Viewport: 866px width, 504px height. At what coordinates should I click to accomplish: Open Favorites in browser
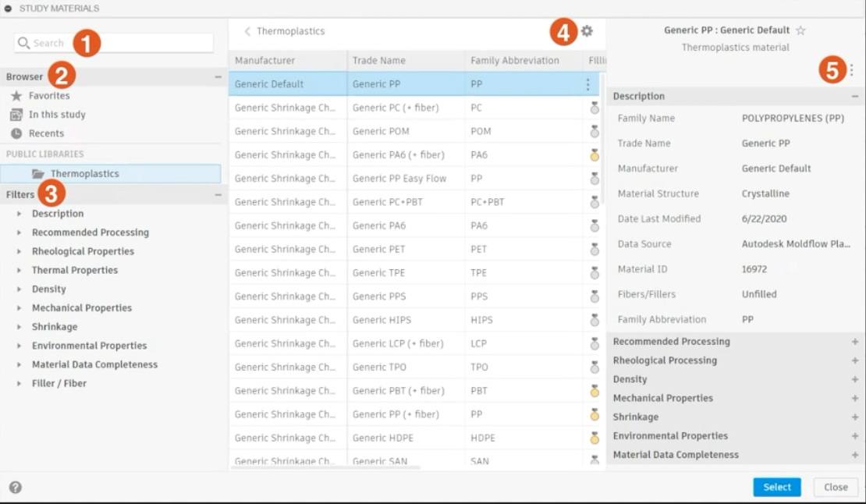pyautogui.click(x=49, y=95)
